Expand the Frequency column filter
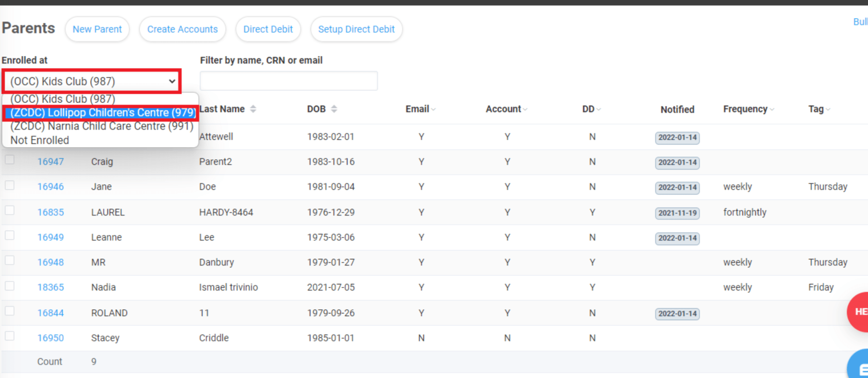The image size is (868, 378). tap(772, 109)
